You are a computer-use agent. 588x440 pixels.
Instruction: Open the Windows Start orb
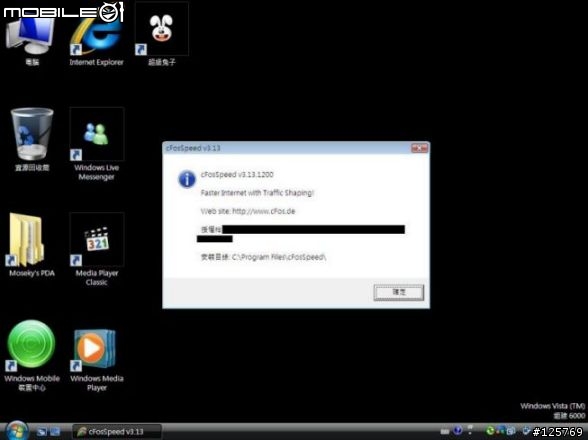click(x=17, y=431)
